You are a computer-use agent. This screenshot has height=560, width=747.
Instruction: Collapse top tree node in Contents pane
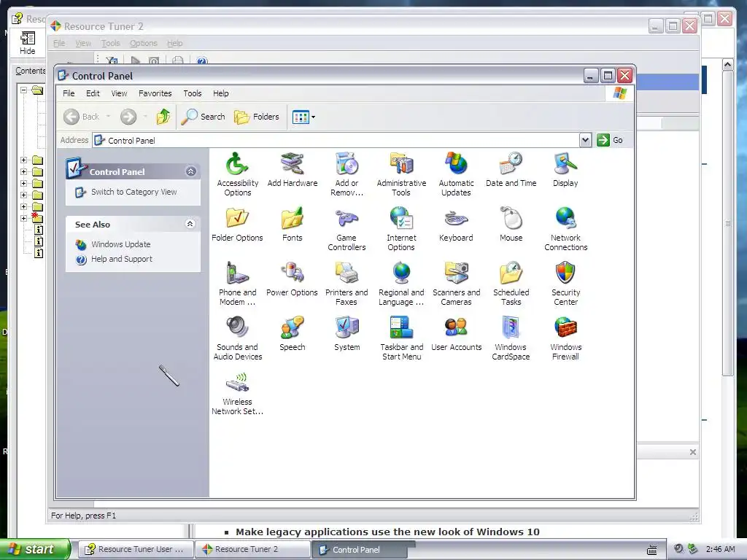[x=23, y=90]
